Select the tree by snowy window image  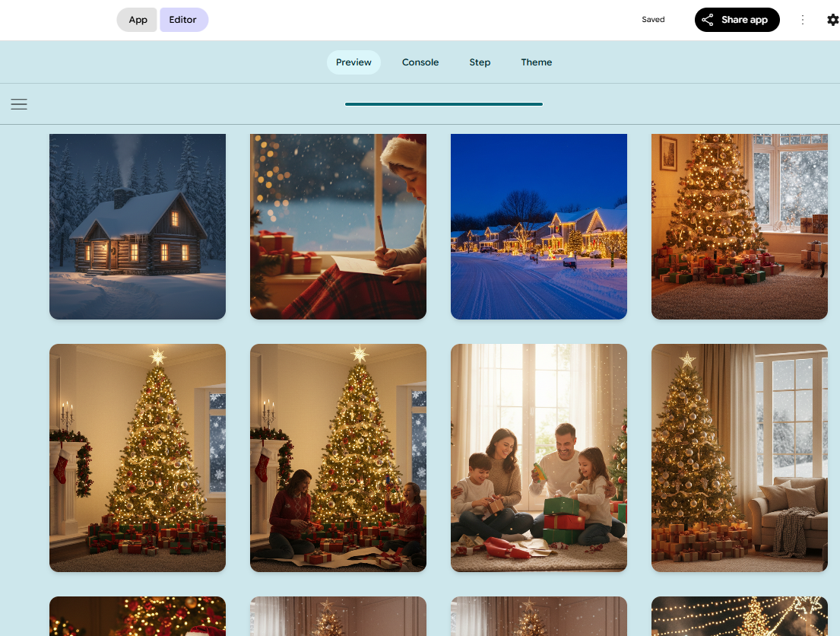pos(739,226)
